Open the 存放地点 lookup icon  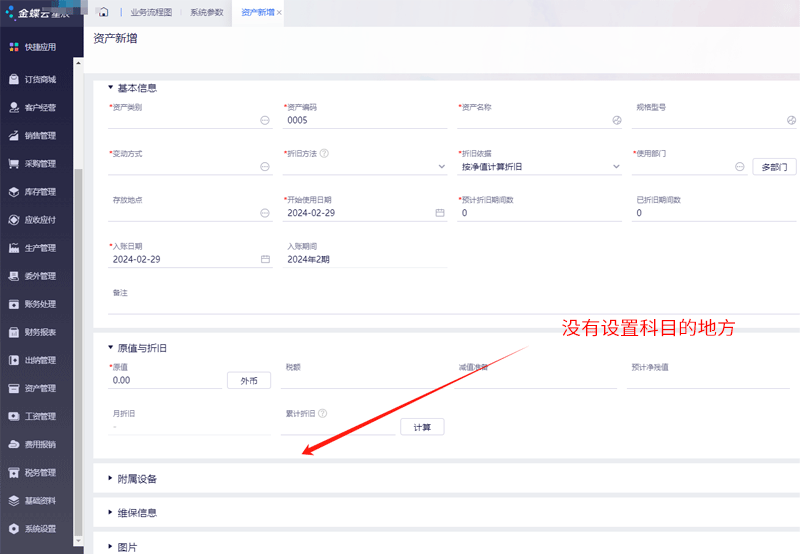tap(265, 213)
